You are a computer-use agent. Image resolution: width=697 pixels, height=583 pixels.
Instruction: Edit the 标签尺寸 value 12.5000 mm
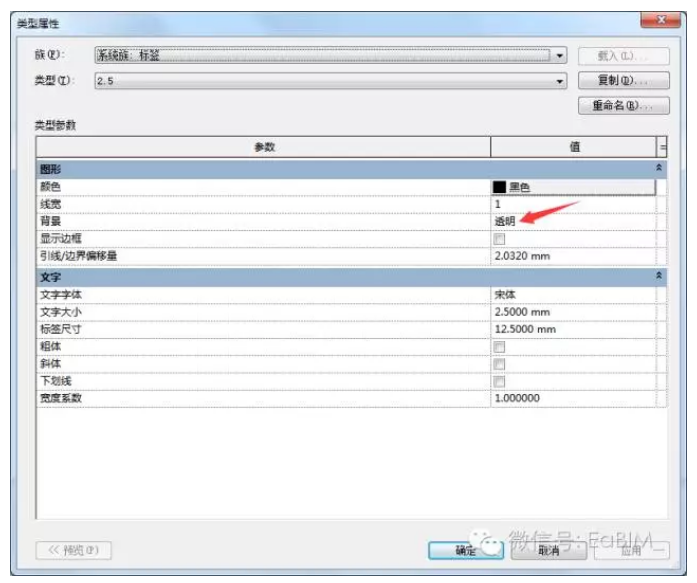[573, 329]
